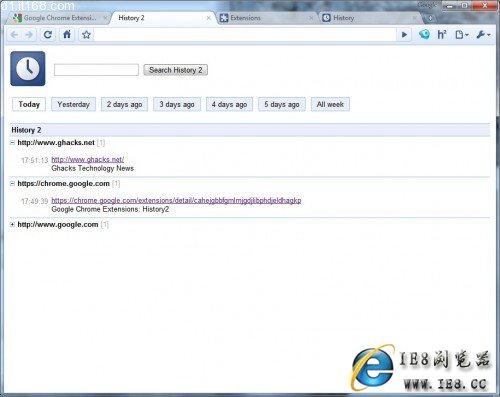
Task: Go back with the browser back arrow
Action: click(14, 35)
